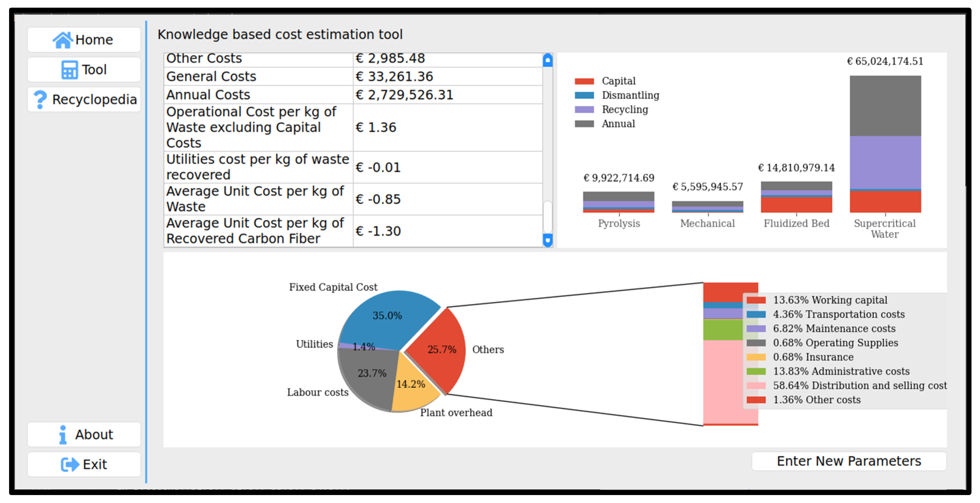Open the Recyclopedia page from the sidebar
The width and height of the screenshot is (980, 503).
(x=94, y=99)
